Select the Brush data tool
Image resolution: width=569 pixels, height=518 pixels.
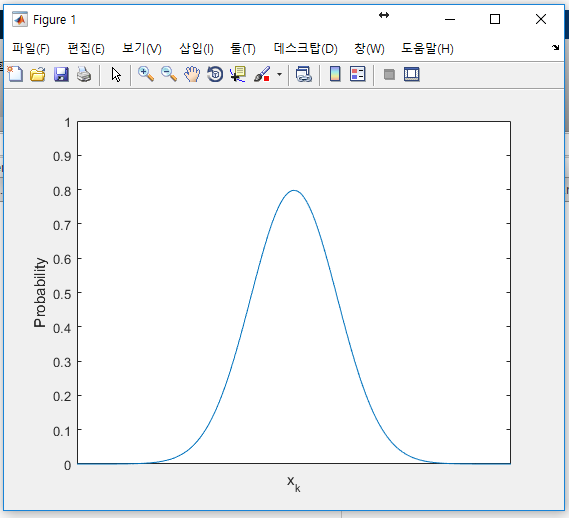click(x=262, y=74)
